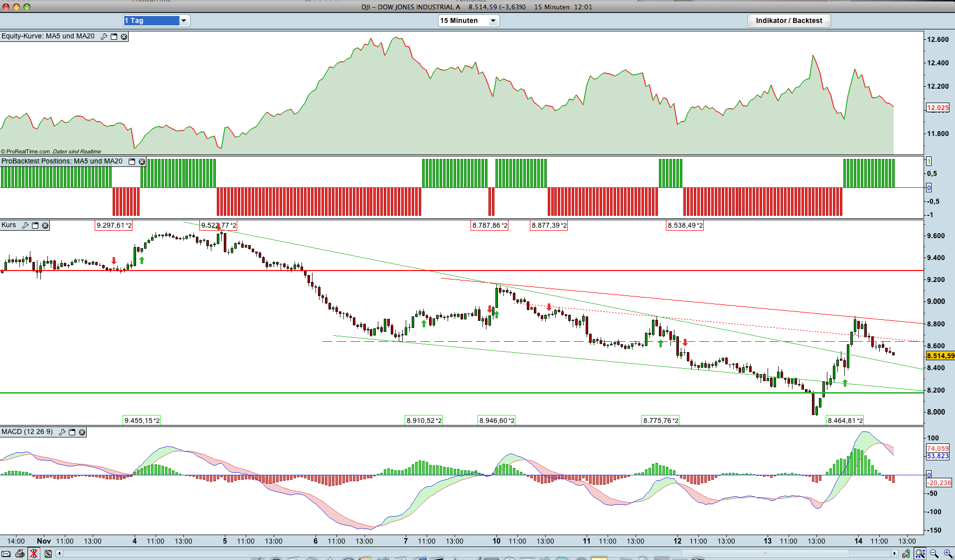Toggle the crossed-out link icon
The height and width of the screenshot is (560, 955).
coord(33,554)
